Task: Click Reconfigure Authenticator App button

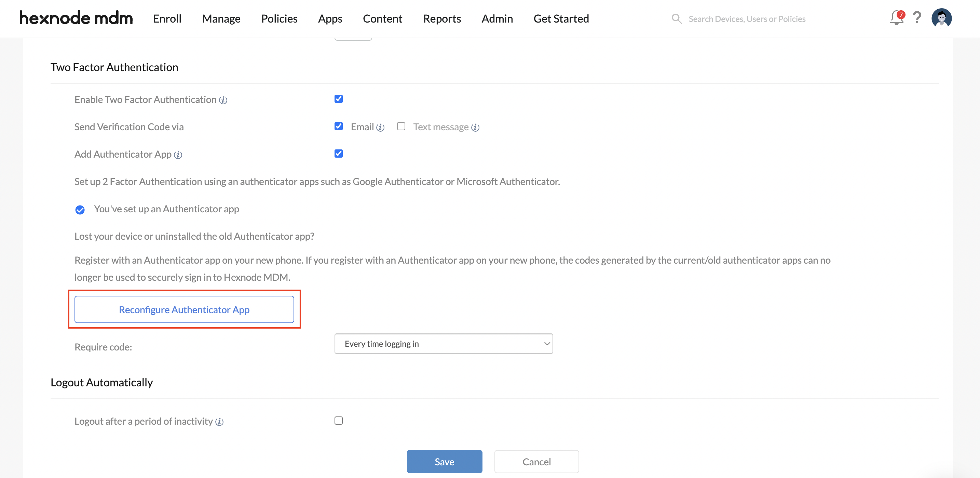Action: point(184,309)
